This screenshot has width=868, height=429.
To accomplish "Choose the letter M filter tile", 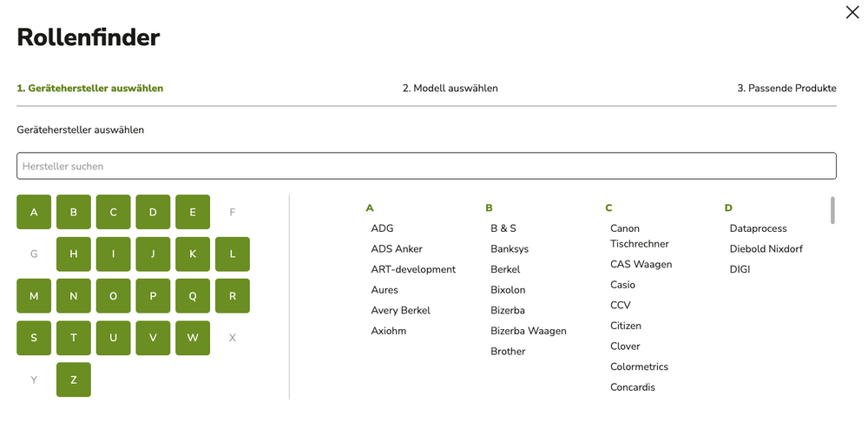I will [x=34, y=296].
